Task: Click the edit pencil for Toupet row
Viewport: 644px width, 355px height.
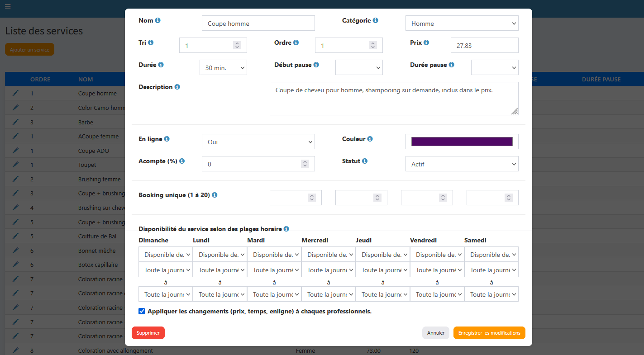Action: 15,165
